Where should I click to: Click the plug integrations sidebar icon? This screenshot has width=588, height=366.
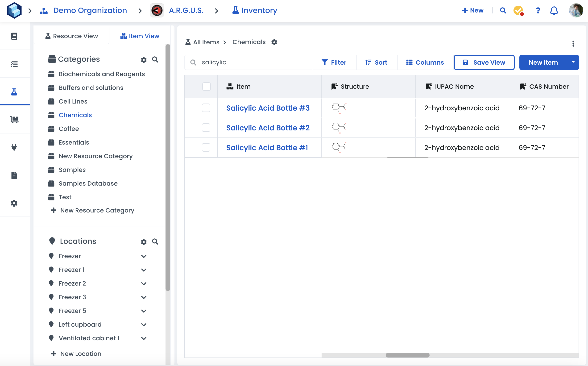click(14, 147)
